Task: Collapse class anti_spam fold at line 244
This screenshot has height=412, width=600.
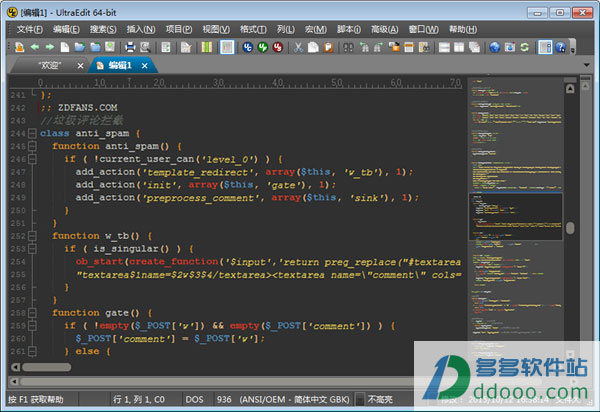Action: 33,134
